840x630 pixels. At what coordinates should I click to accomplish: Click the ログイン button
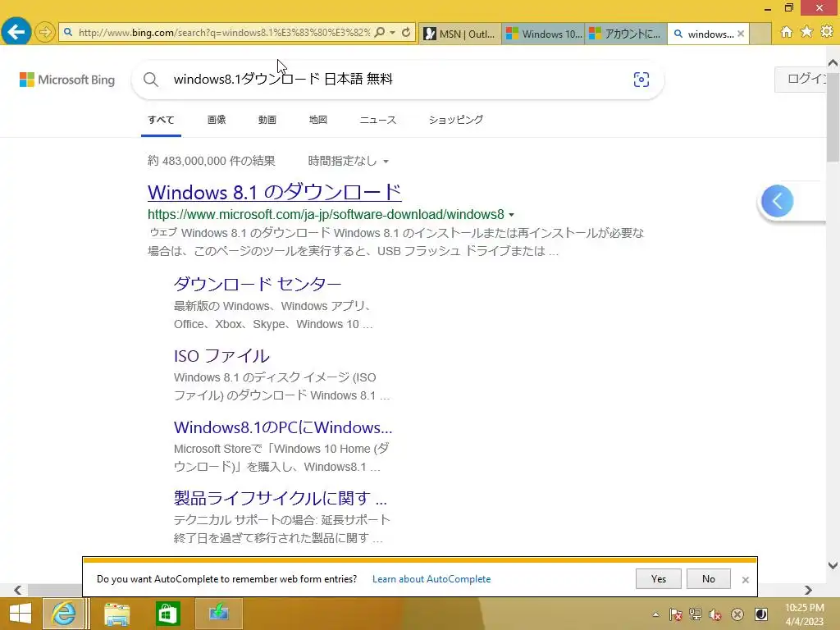801,80
